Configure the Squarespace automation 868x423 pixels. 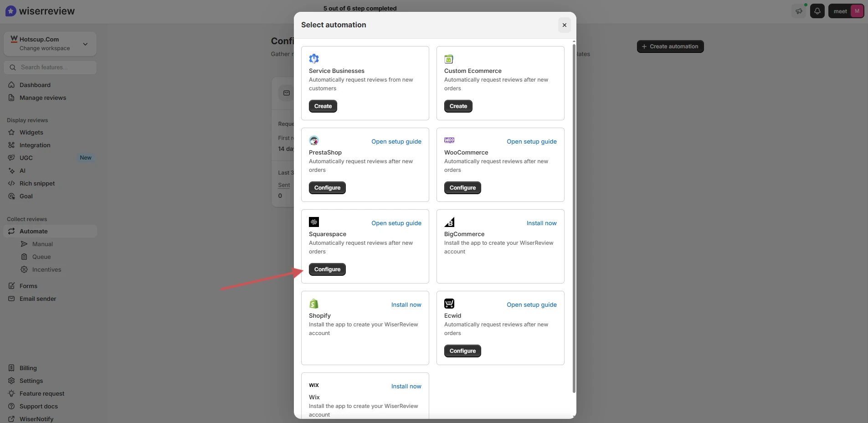click(327, 269)
